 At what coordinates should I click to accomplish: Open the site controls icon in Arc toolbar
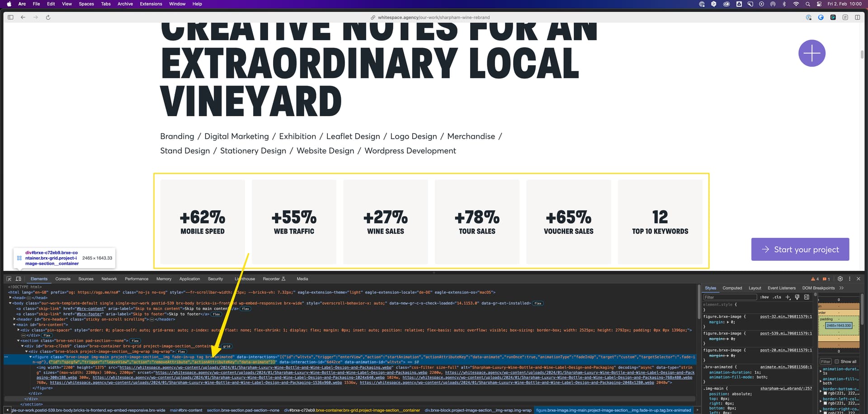(845, 17)
